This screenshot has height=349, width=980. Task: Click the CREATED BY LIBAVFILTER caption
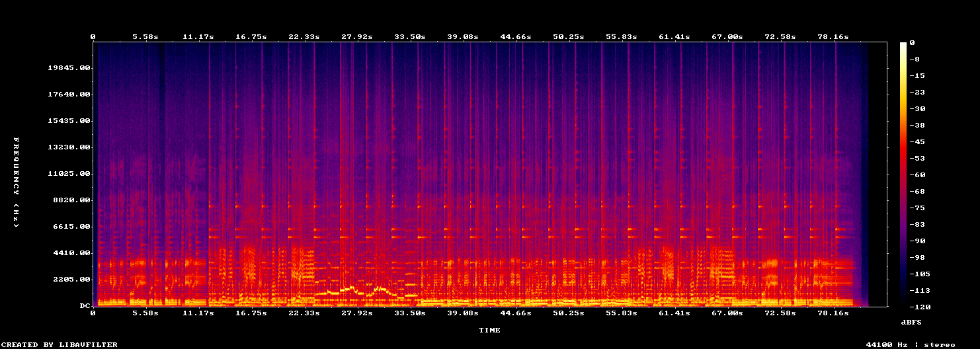[60, 344]
